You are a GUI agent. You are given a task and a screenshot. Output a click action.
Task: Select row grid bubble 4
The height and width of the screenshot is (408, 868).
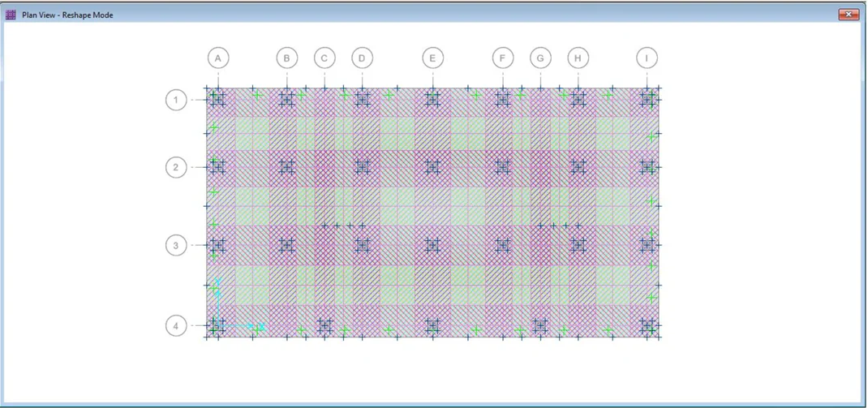tap(176, 326)
